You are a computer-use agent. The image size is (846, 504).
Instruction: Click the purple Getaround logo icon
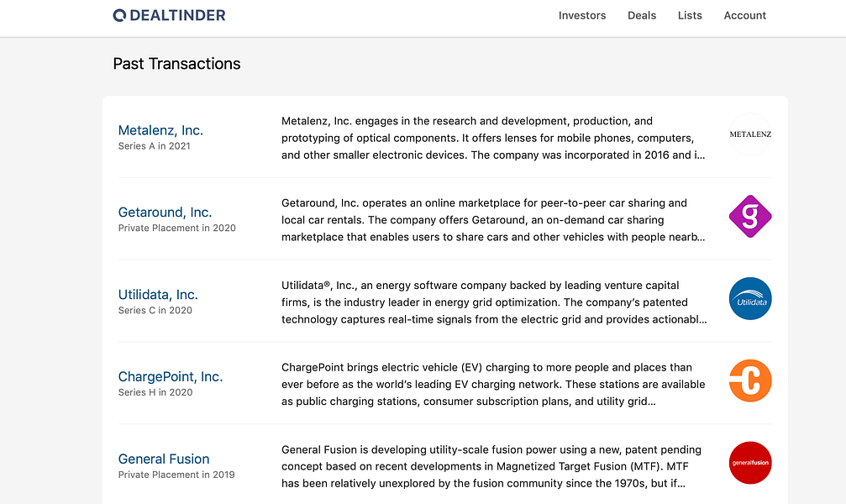(750, 217)
